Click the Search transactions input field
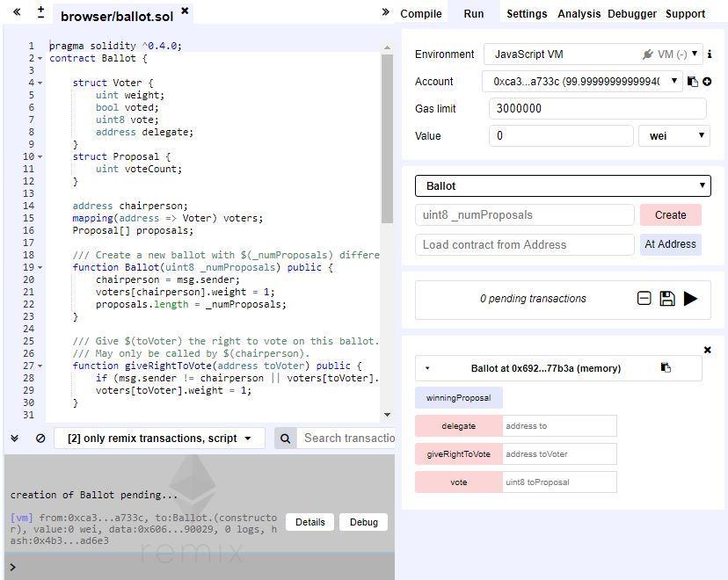This screenshot has width=728, height=580. click(x=346, y=439)
